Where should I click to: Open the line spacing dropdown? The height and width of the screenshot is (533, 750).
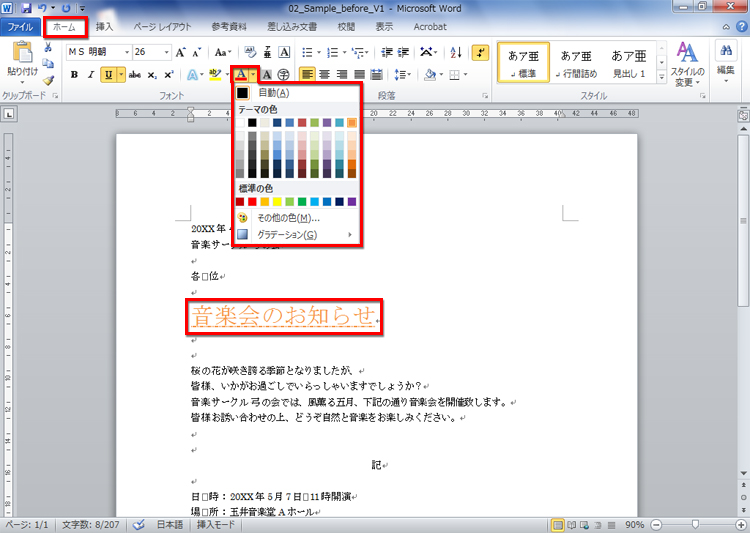pos(402,75)
